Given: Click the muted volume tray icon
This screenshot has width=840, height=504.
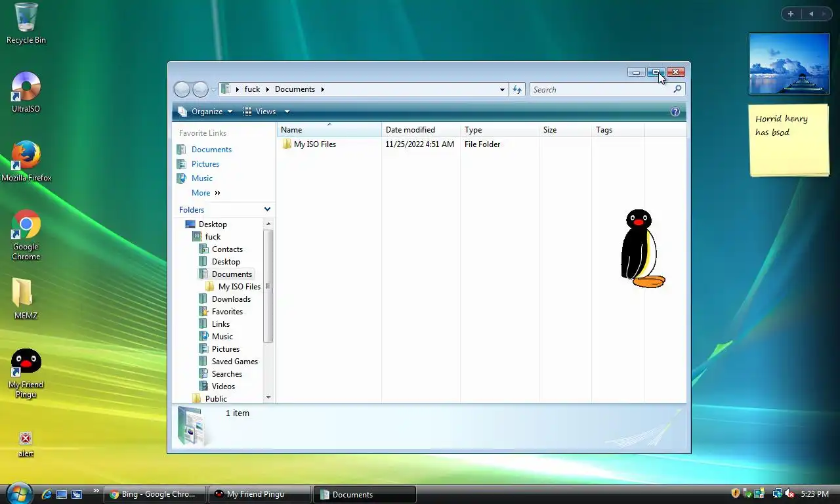Looking at the screenshot, I should [789, 493].
